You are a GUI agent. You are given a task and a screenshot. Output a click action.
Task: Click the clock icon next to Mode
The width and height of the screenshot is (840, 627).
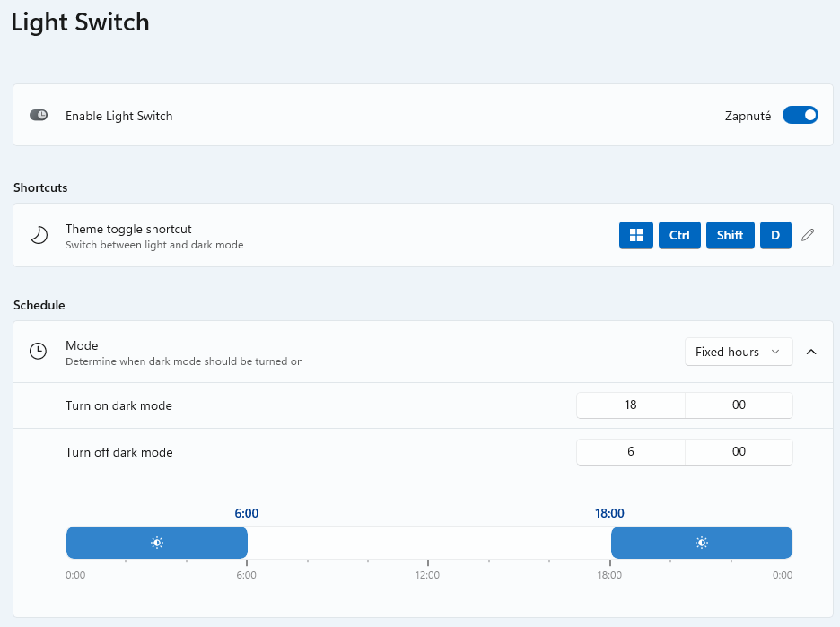click(38, 352)
